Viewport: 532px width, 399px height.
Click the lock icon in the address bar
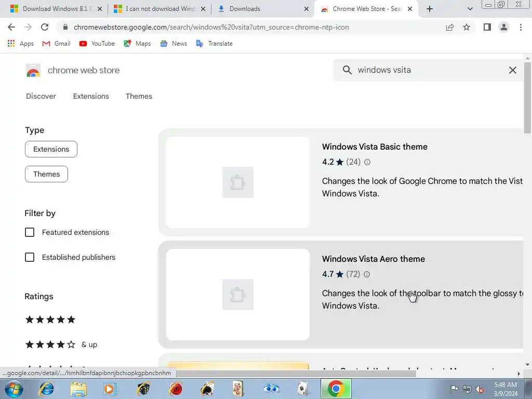[65, 27]
